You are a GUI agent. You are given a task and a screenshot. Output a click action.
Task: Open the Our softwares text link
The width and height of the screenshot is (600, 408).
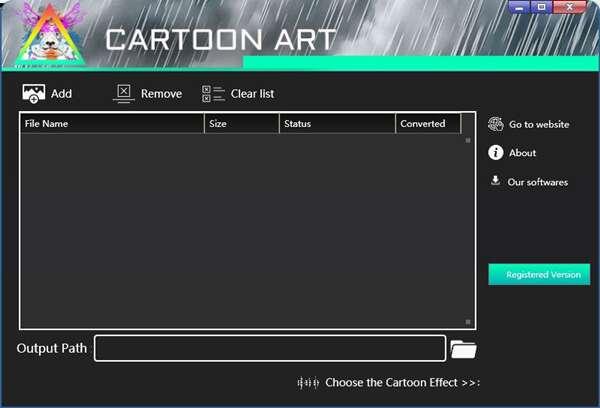pyautogui.click(x=537, y=182)
